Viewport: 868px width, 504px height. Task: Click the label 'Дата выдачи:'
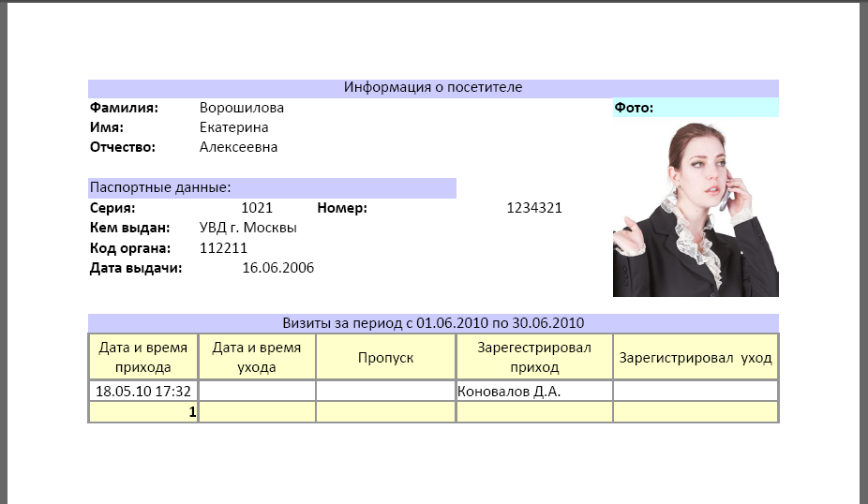coord(136,268)
